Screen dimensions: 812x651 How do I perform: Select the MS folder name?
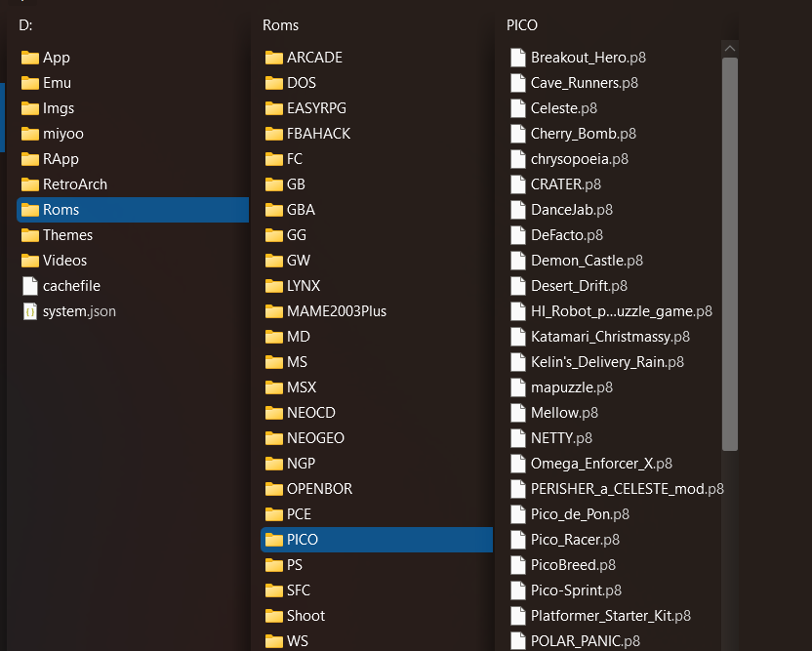pyautogui.click(x=298, y=362)
